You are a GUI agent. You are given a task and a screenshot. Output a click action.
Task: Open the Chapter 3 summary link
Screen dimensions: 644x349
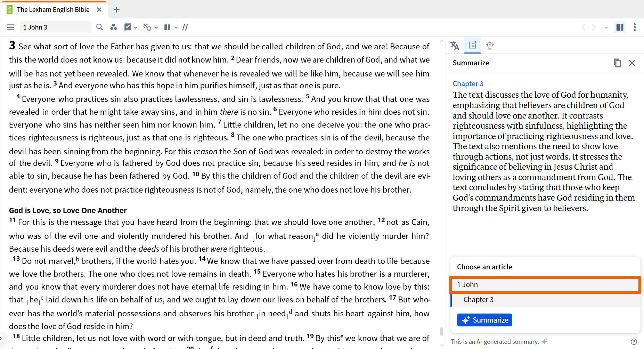point(468,83)
